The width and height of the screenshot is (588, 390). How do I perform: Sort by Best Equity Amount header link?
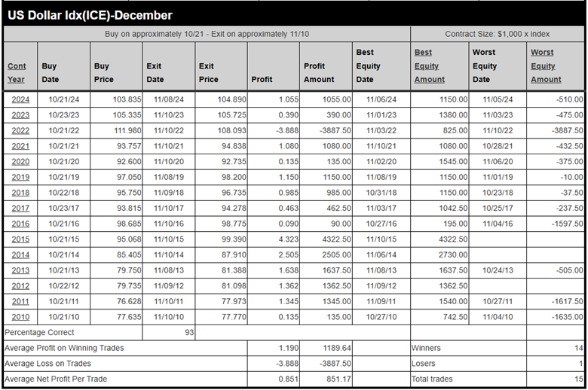pyautogui.click(x=430, y=66)
